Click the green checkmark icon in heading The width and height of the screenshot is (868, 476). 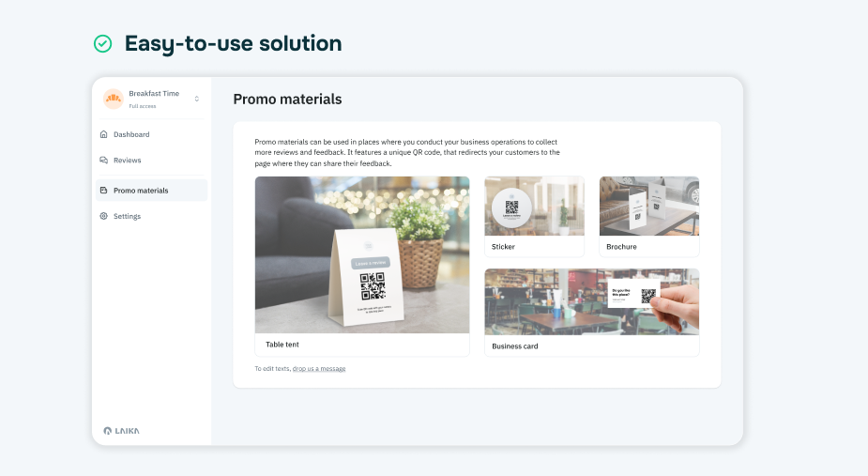coord(103,44)
